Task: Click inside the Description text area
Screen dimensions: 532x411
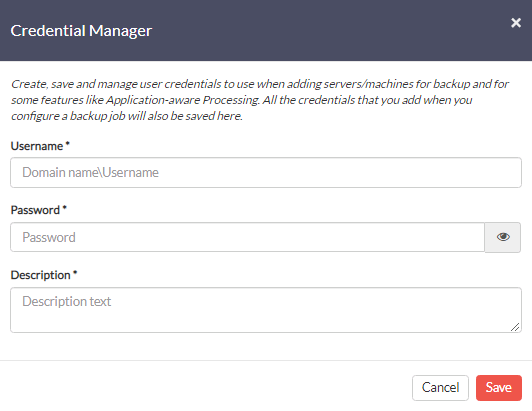Action: click(266, 310)
